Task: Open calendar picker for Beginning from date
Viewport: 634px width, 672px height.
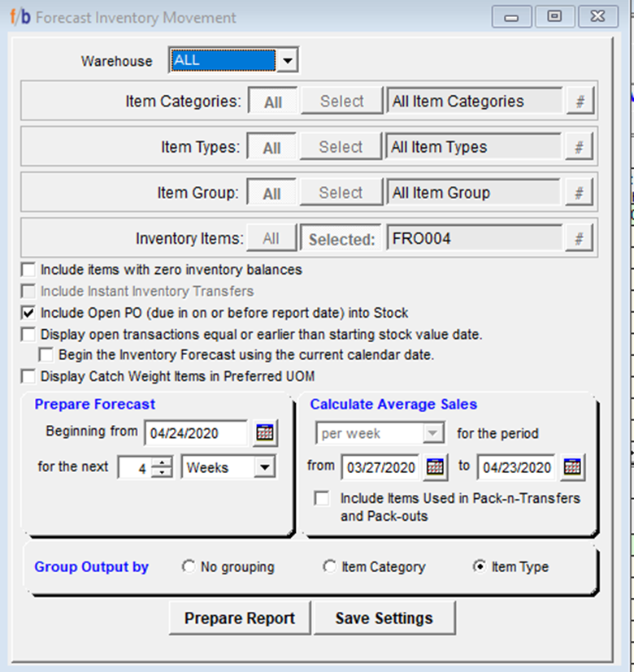Action: pos(264,433)
